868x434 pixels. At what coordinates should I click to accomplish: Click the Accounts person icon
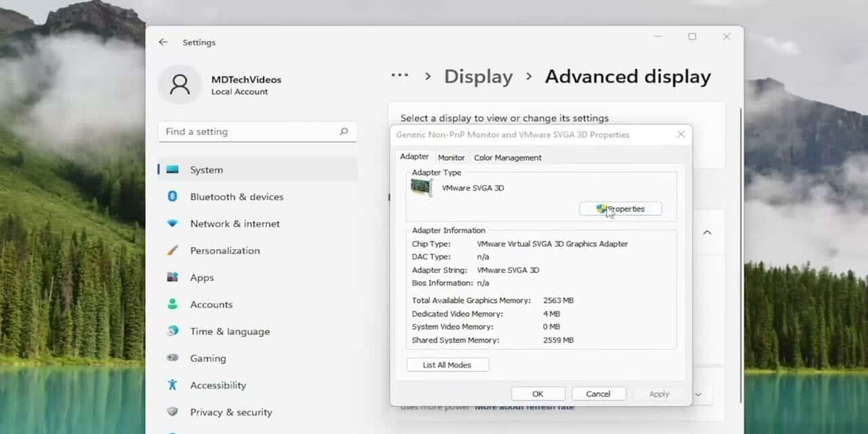[x=172, y=304]
